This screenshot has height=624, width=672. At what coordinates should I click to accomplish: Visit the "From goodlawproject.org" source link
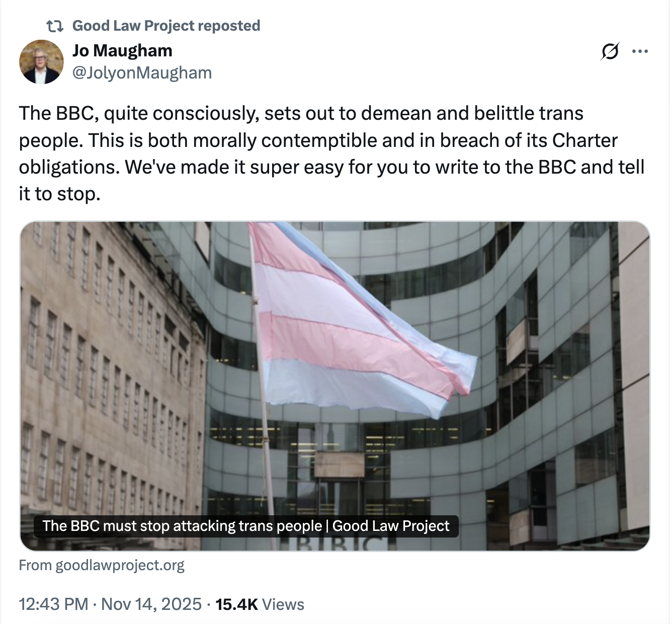coord(102,565)
